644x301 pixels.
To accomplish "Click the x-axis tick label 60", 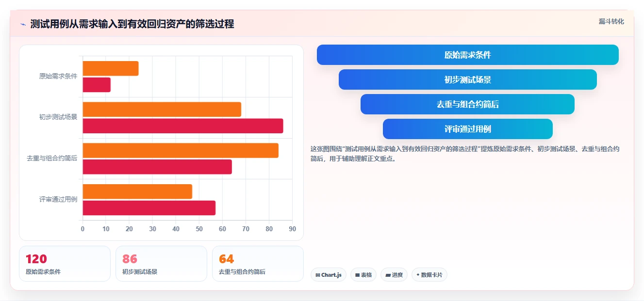I will [222, 229].
